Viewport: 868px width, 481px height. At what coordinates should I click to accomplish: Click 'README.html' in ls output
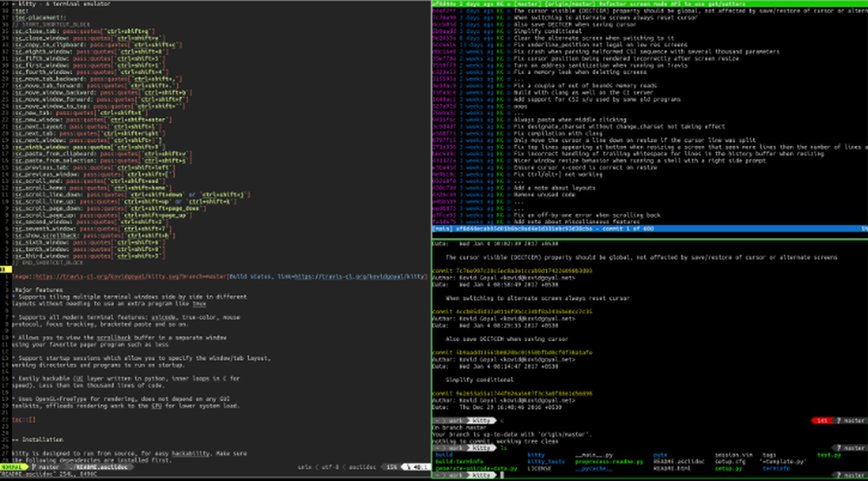tap(672, 468)
